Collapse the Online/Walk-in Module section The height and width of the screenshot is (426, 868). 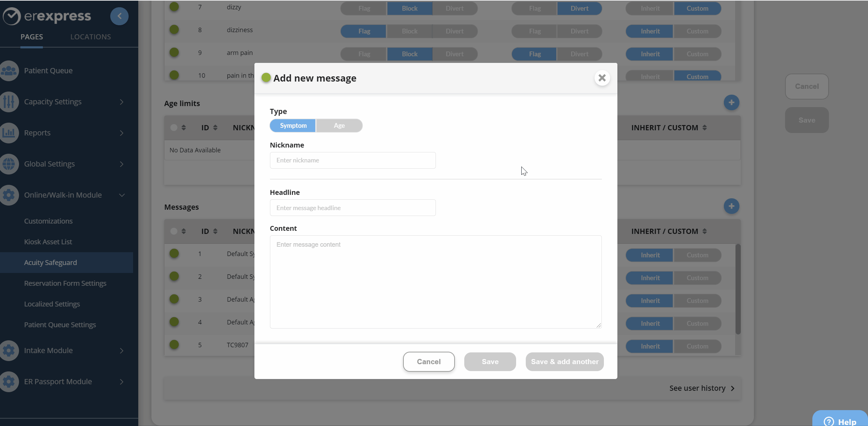[122, 195]
